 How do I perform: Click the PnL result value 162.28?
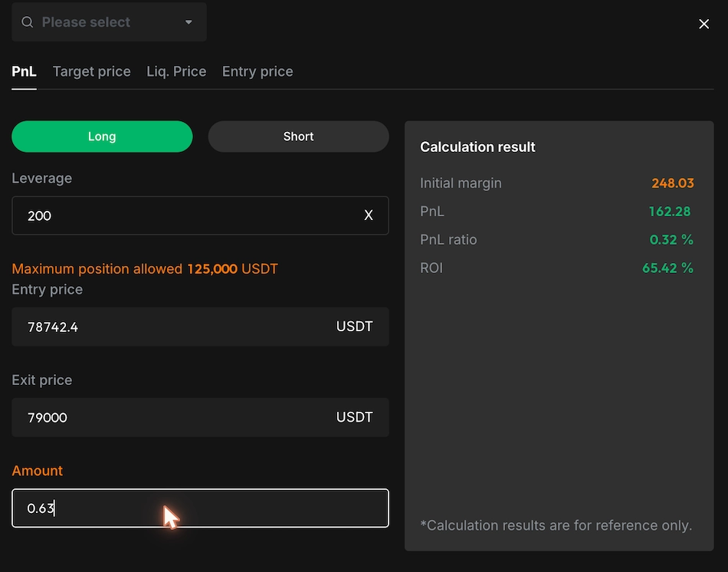click(x=670, y=212)
